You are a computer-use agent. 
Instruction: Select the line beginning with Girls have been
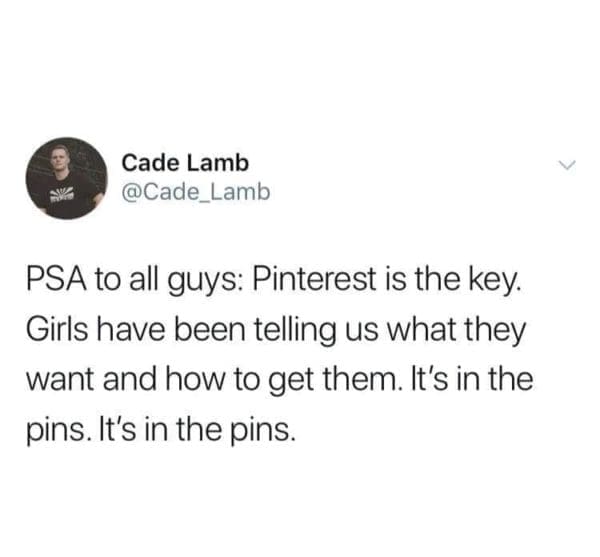tap(276, 330)
